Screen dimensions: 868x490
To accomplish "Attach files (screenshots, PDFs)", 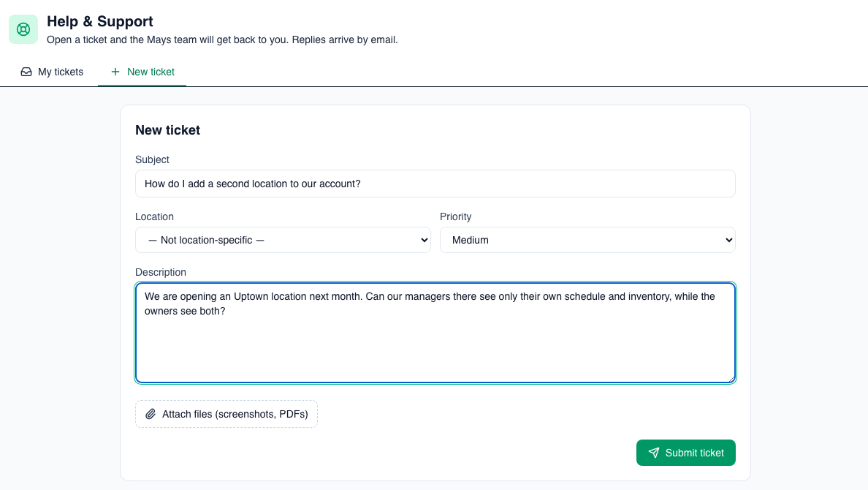I will click(226, 414).
